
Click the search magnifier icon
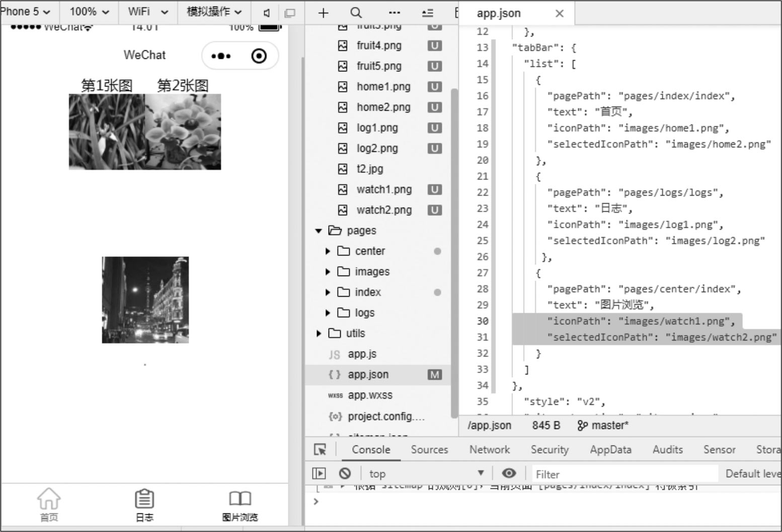[x=356, y=13]
